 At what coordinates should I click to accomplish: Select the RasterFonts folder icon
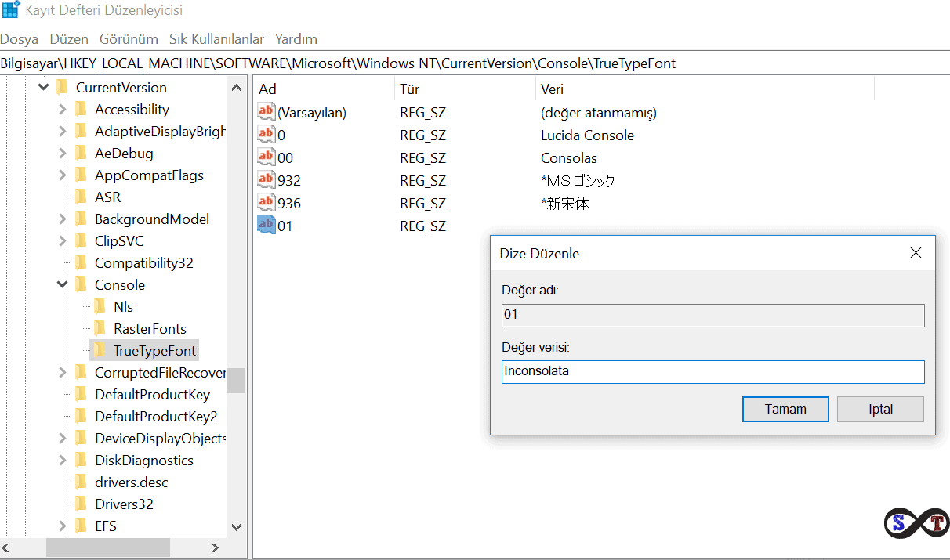point(100,328)
